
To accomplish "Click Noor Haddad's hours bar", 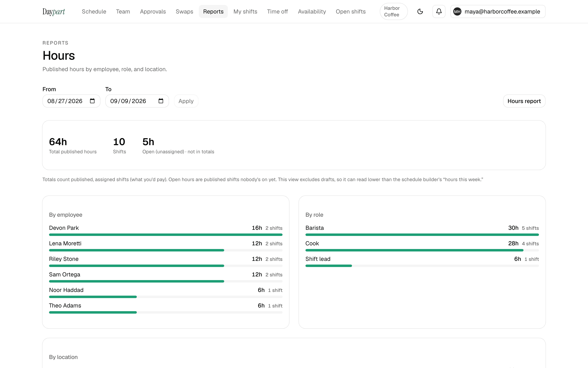I will tap(166, 297).
